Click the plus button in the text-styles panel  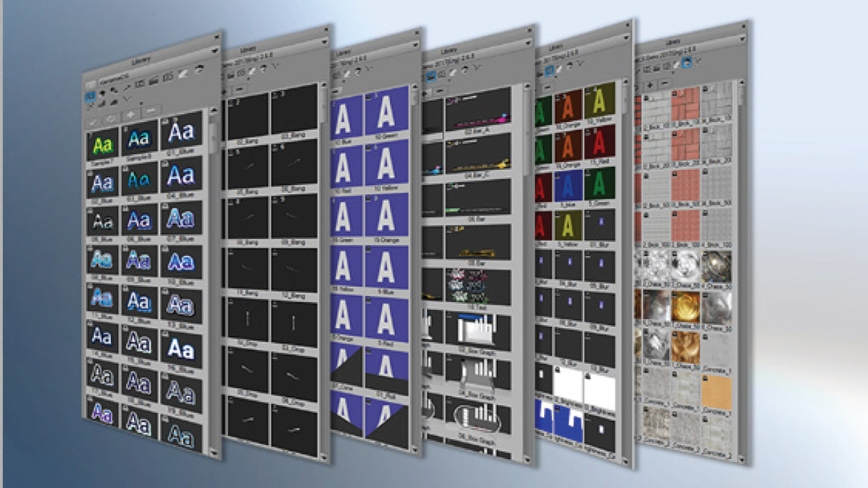coord(131,114)
